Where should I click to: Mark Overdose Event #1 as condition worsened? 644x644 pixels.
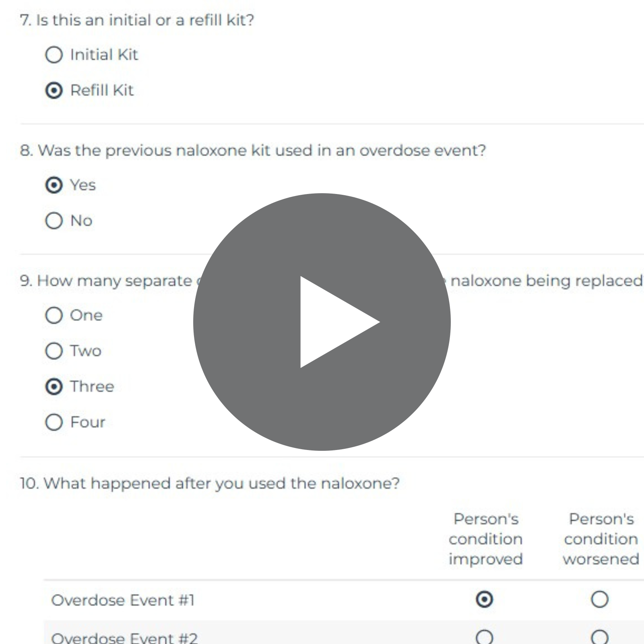click(599, 599)
